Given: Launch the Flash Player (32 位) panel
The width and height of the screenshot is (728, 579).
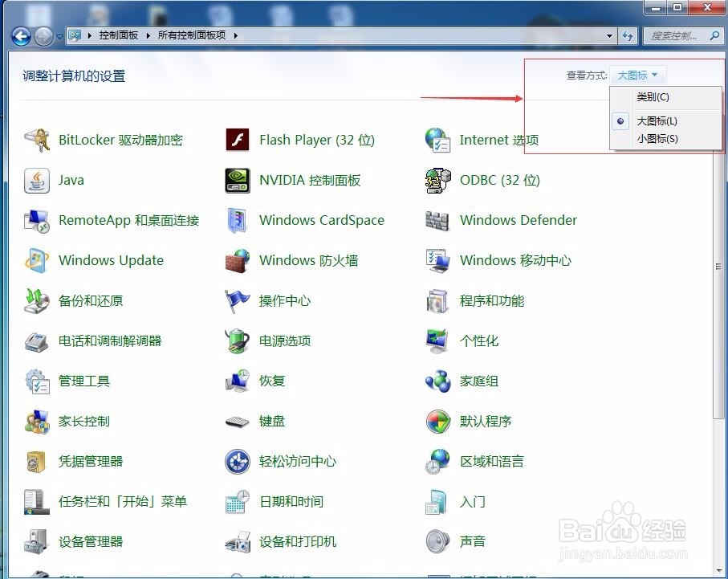Looking at the screenshot, I should coord(317,140).
